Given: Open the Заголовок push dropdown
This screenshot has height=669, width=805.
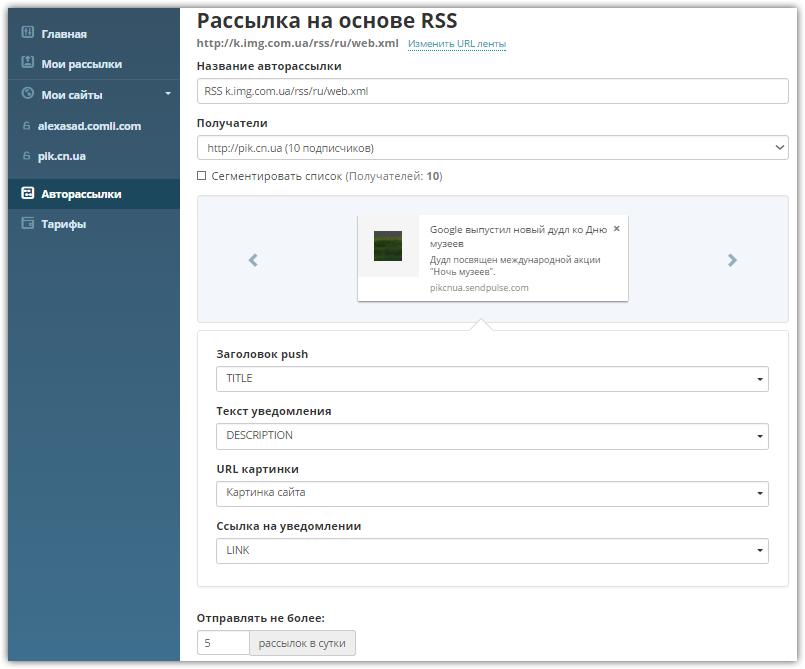Looking at the screenshot, I should click(x=492, y=379).
